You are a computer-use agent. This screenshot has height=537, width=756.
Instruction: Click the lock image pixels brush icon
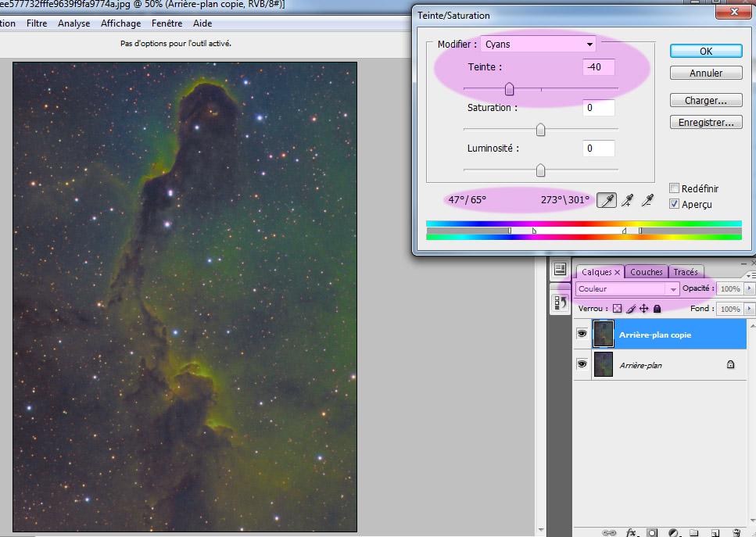click(x=631, y=309)
